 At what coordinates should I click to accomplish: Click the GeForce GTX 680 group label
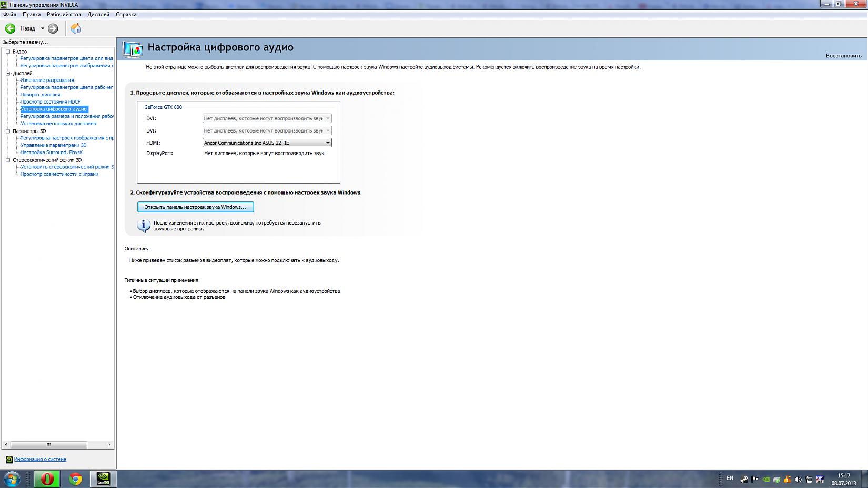(x=163, y=107)
